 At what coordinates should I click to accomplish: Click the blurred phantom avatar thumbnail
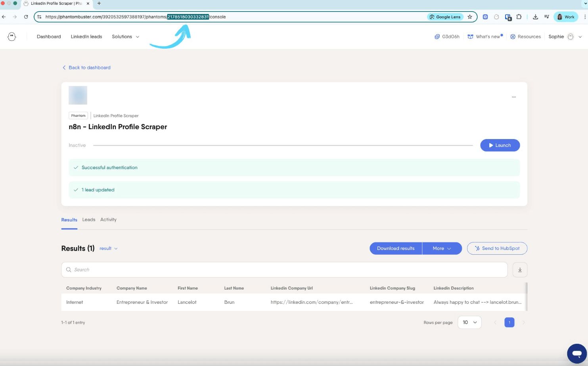[x=78, y=95]
